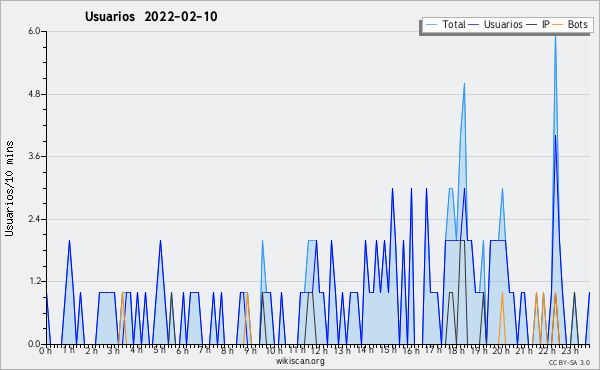600x370 pixels.
Task: Click the 'wikiscan.org' text below the chart
Action: (300, 361)
